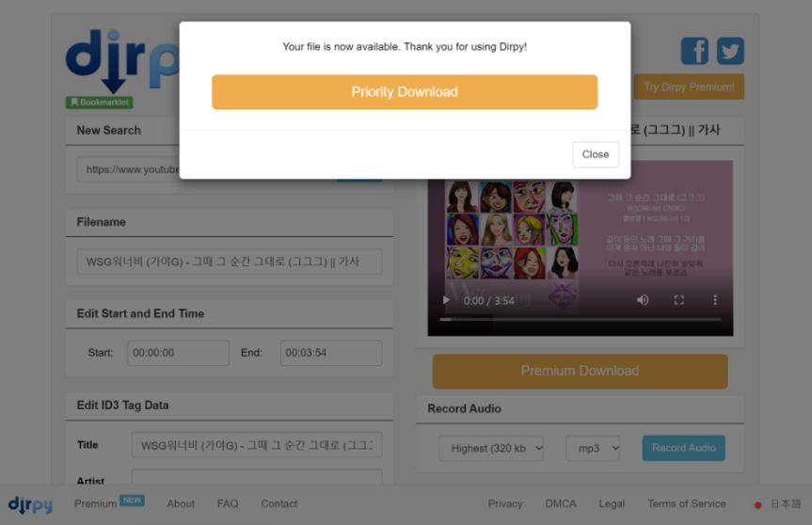The height and width of the screenshot is (525, 812).
Task: Click the Priority Download button
Action: coord(405,92)
